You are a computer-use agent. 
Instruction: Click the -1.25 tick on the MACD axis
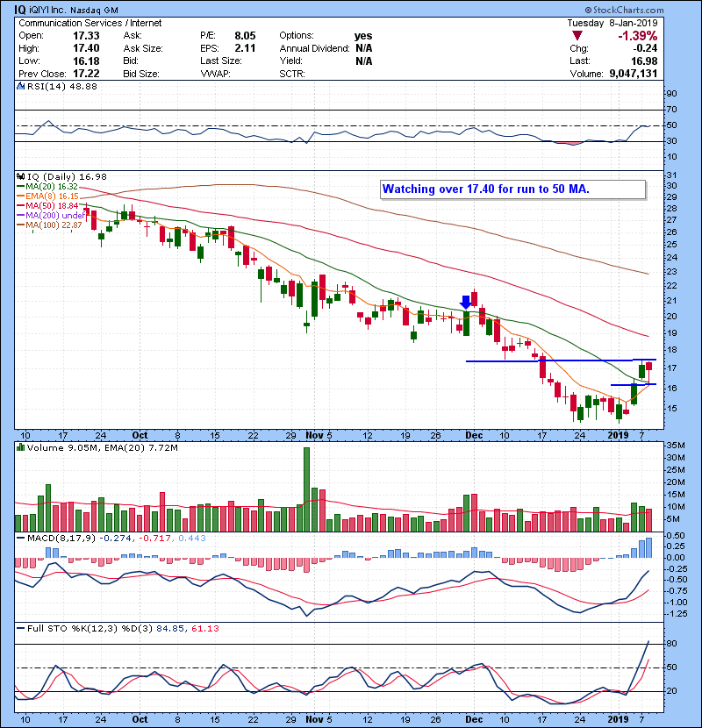[x=676, y=614]
